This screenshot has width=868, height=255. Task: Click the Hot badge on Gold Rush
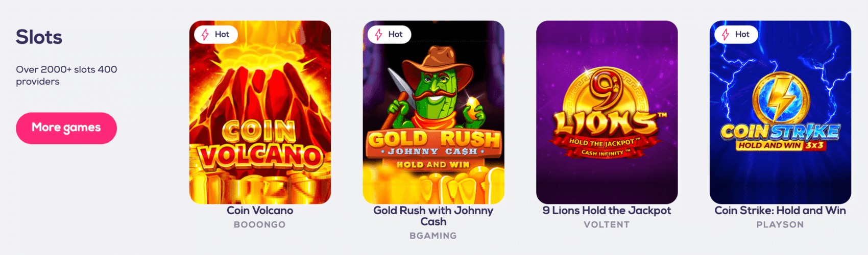click(390, 34)
